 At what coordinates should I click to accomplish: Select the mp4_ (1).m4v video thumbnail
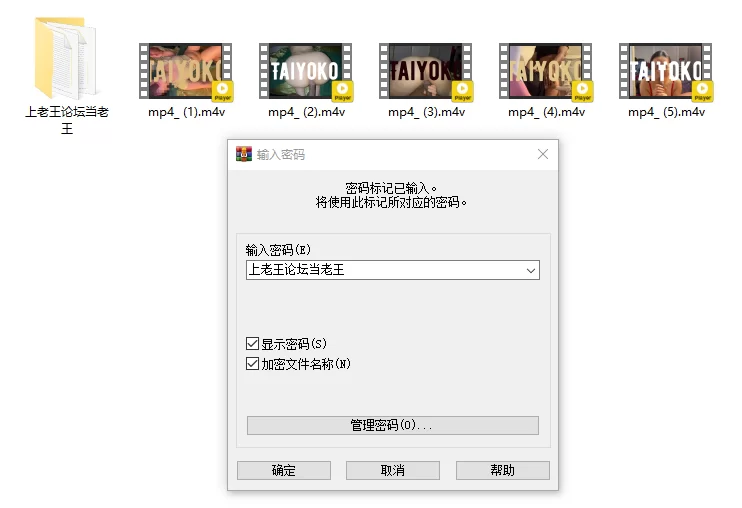tap(186, 71)
